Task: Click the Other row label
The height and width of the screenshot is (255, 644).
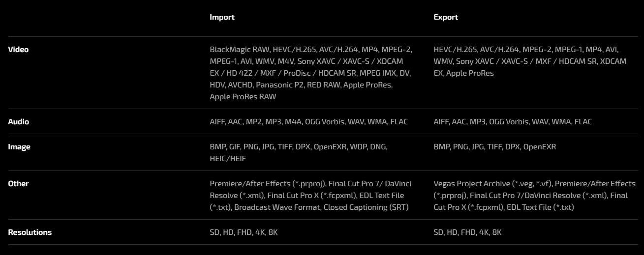Action: (18, 184)
